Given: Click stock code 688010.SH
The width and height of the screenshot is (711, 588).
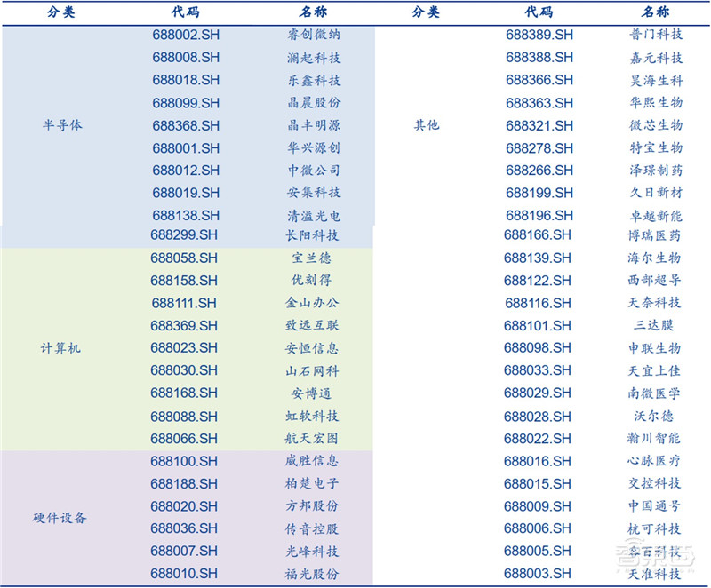Looking at the screenshot, I should (x=184, y=574).
